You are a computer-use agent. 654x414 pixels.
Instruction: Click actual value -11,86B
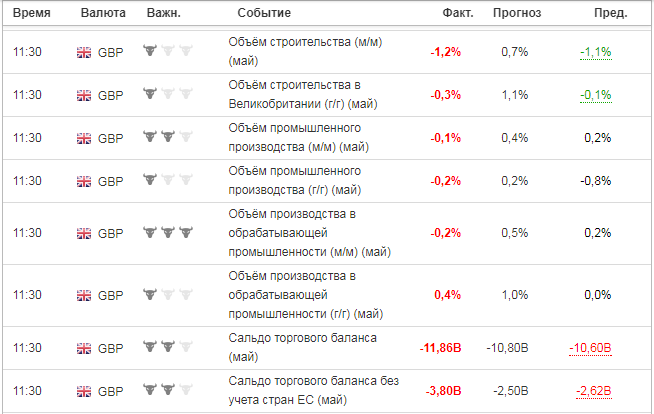[x=440, y=348]
